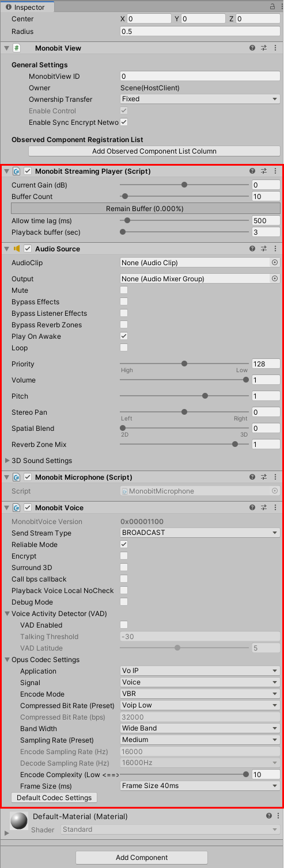284x868 pixels.
Task: Open Output Audio Mixer Group object picker
Action: (x=275, y=278)
